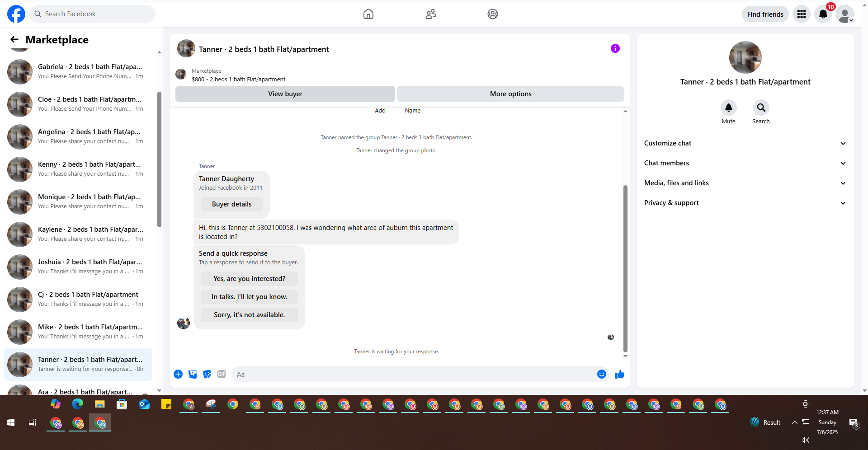Open the Groups icon in top navigation

493,14
